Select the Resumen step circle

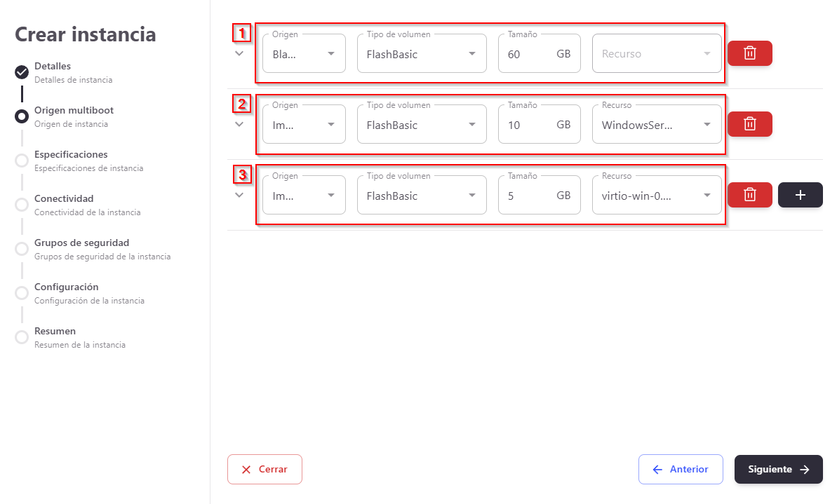22,336
